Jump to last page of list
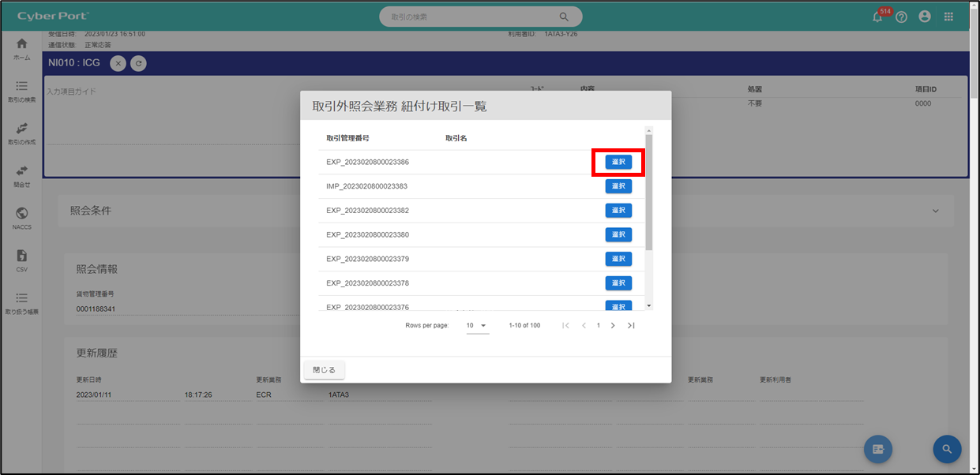980x475 pixels. coord(631,326)
